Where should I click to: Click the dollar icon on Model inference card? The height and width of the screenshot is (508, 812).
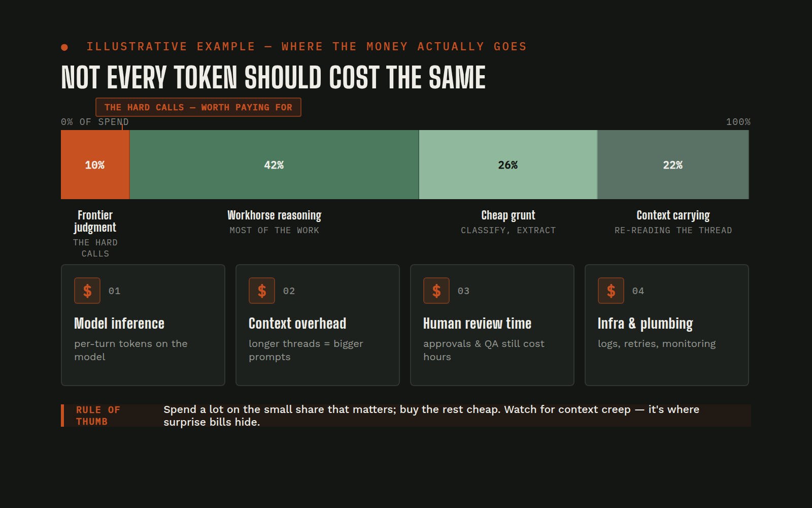point(87,291)
